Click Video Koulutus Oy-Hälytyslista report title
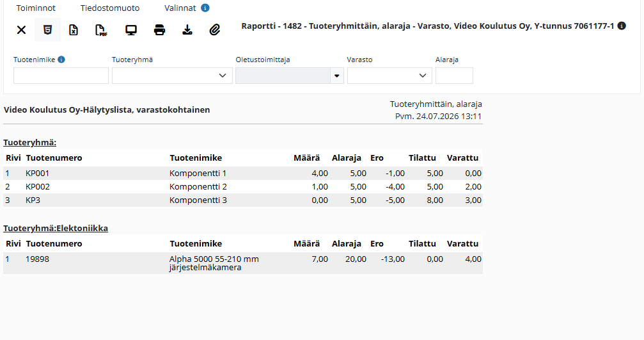The image size is (644, 340). click(x=107, y=109)
